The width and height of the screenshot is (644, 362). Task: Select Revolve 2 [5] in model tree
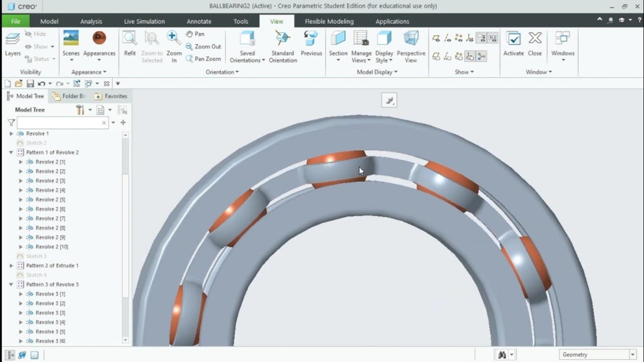click(50, 200)
